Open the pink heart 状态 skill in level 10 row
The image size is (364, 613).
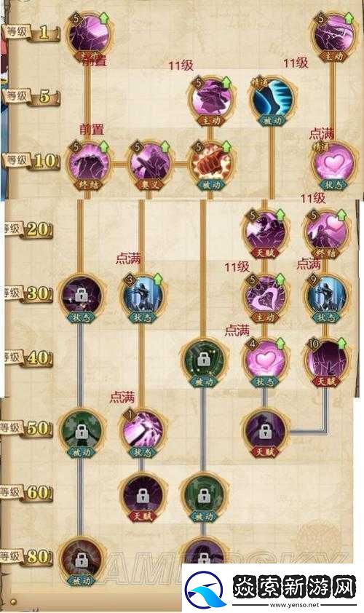tap(334, 165)
